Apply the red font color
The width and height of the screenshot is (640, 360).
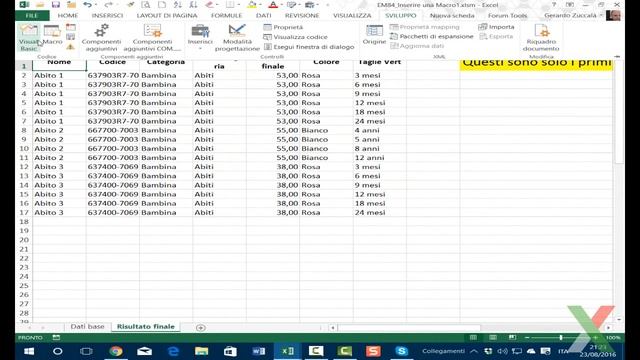[x=273, y=5]
